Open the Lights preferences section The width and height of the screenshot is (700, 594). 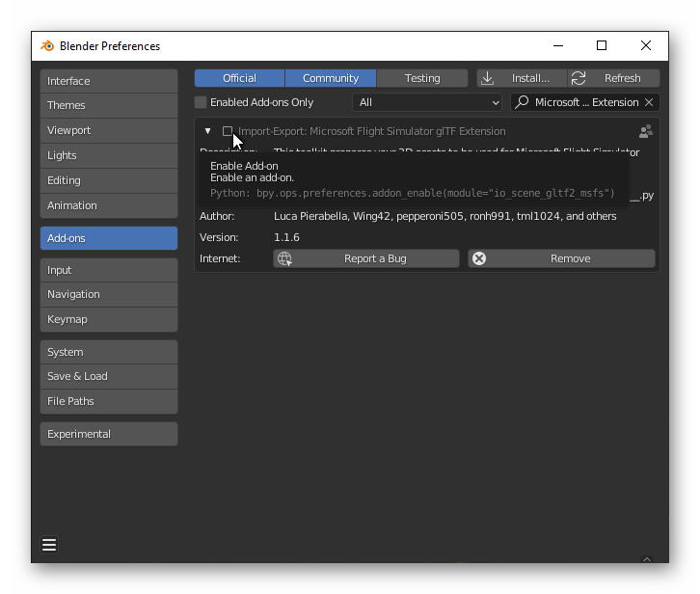109,155
